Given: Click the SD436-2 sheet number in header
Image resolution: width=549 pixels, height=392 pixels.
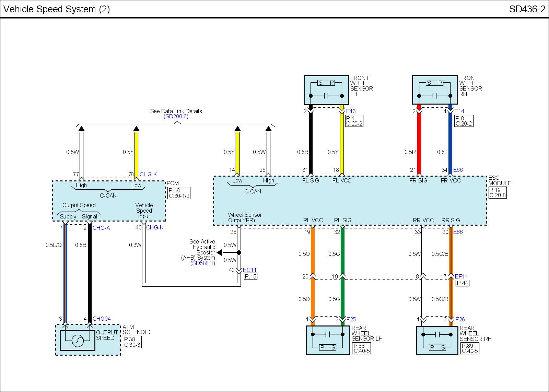Looking at the screenshot, I should tap(527, 9).
